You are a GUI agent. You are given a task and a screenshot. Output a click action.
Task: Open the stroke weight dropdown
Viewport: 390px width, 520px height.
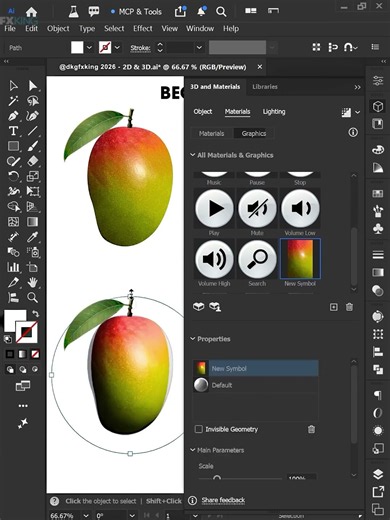(x=199, y=48)
